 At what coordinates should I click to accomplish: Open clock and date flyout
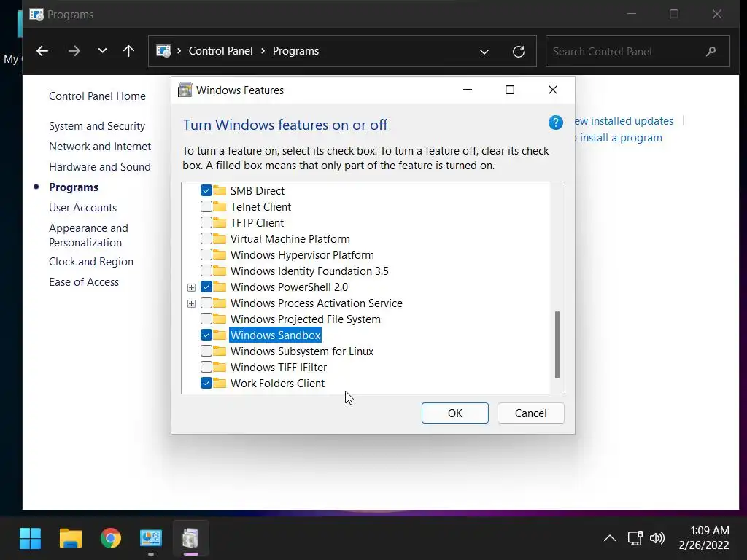coord(704,538)
